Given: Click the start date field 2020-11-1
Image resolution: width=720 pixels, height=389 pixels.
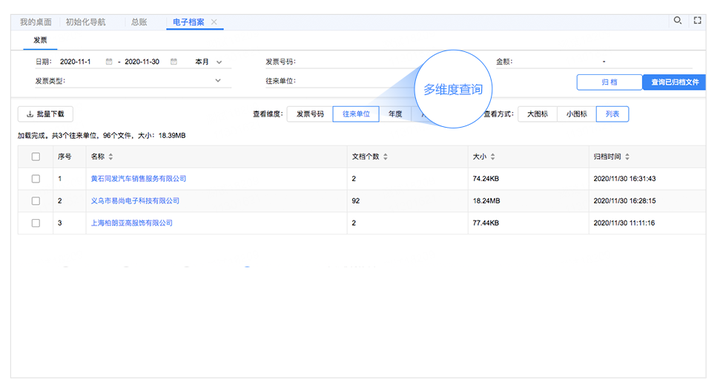Looking at the screenshot, I should (76, 62).
